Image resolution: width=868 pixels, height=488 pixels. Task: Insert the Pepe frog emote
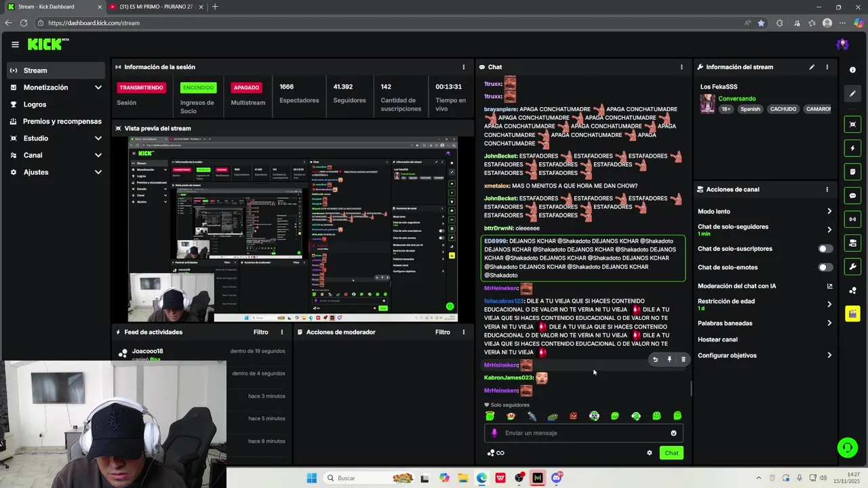pos(553,416)
